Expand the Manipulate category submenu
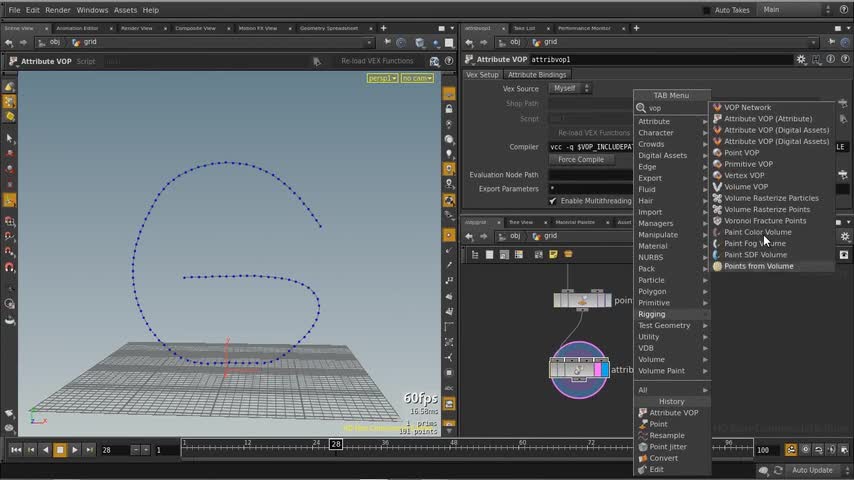This screenshot has height=480, width=854. 672,235
